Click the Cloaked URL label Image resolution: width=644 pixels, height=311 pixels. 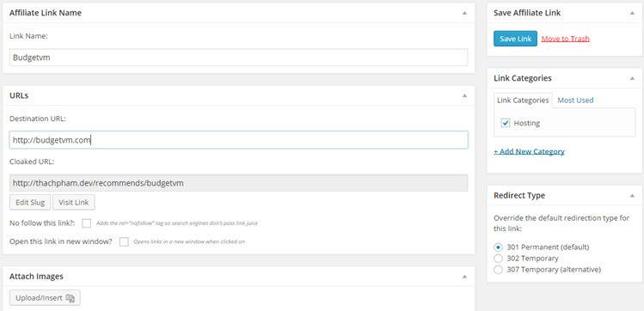pyautogui.click(x=32, y=162)
